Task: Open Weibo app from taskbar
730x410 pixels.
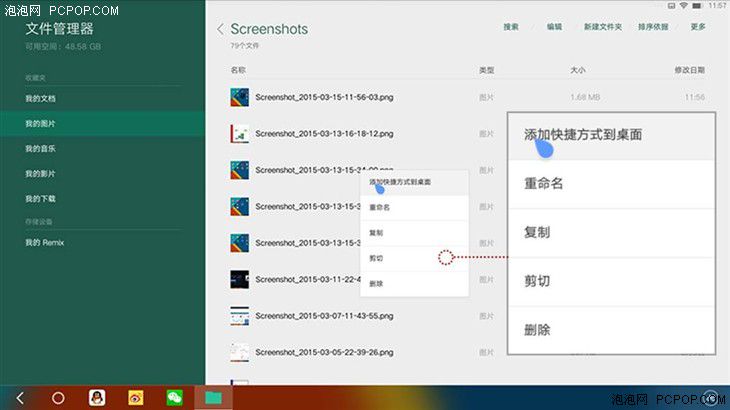Action: pyautogui.click(x=135, y=398)
